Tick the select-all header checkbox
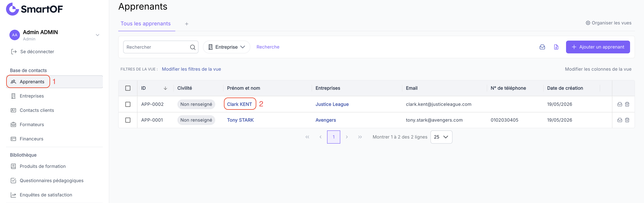Viewport: 644px width, 203px height. coord(128,88)
